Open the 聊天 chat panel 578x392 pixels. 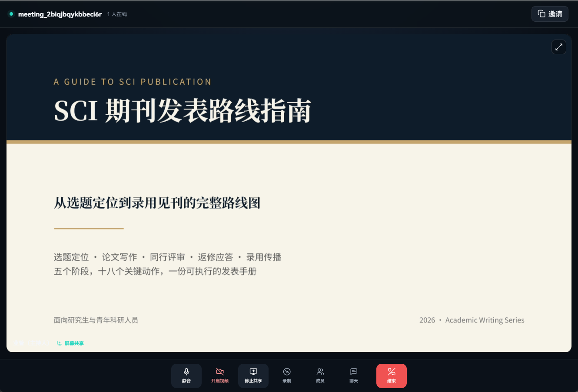pos(354,376)
